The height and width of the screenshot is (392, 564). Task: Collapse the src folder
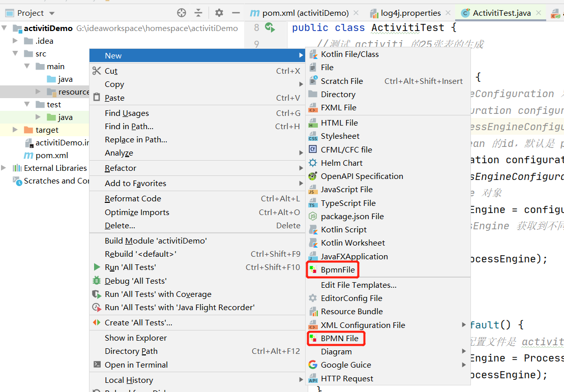pyautogui.click(x=15, y=53)
